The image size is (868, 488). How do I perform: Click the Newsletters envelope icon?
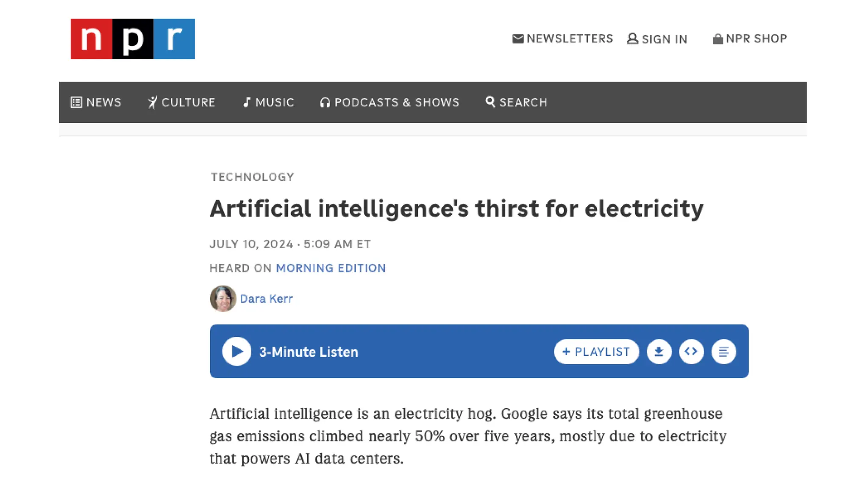(518, 39)
